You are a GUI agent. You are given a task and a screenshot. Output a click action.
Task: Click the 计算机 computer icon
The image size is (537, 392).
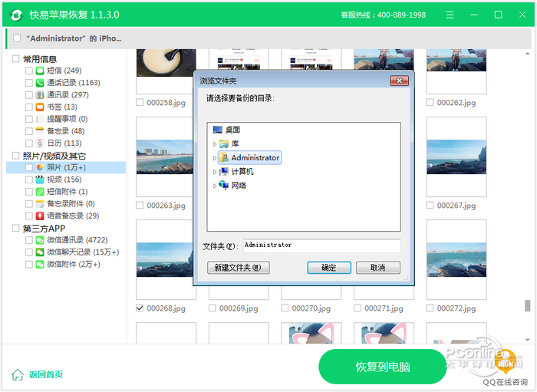pos(224,172)
